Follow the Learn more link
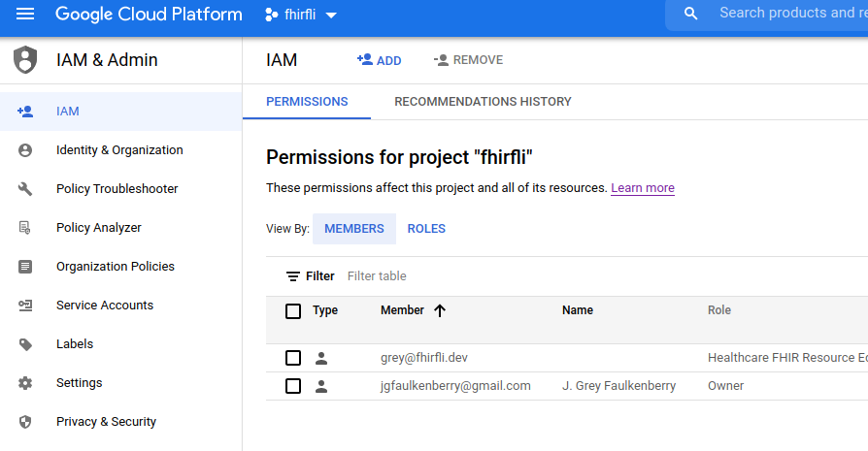 coord(643,188)
